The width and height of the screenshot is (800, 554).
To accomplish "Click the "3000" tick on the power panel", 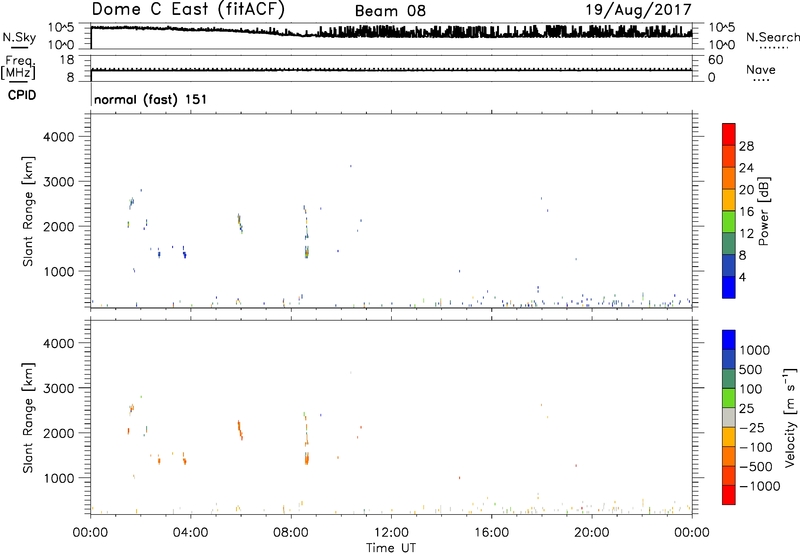I will click(59, 182).
